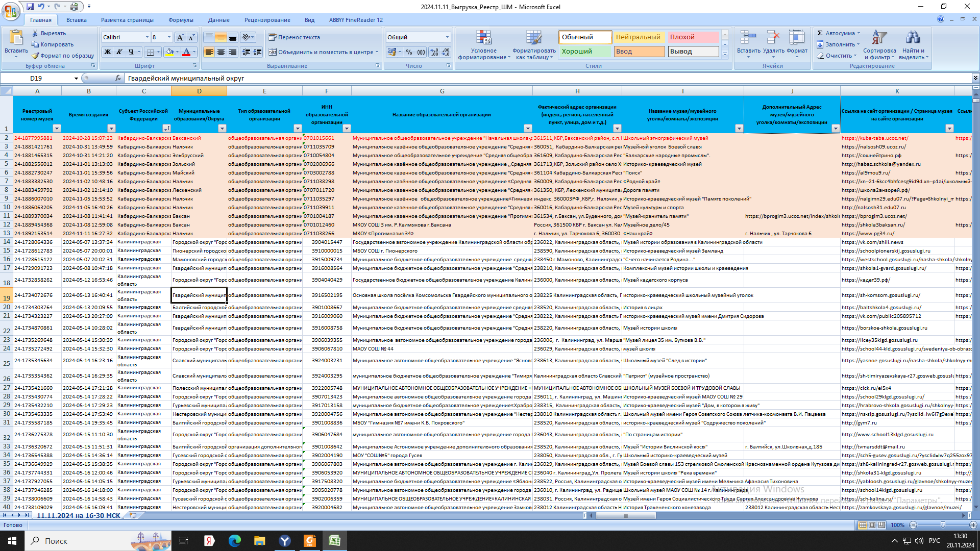Click the Italic (К) formatting icon

pos(119,52)
